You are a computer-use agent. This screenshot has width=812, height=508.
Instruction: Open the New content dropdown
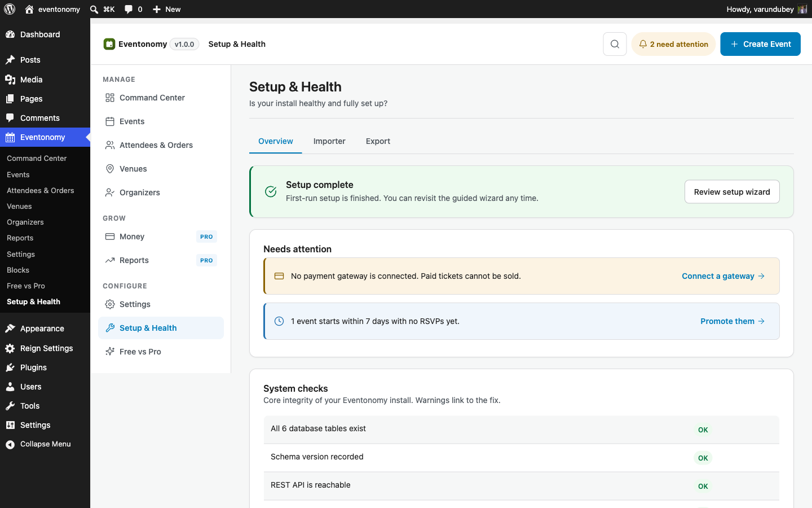[x=167, y=9]
